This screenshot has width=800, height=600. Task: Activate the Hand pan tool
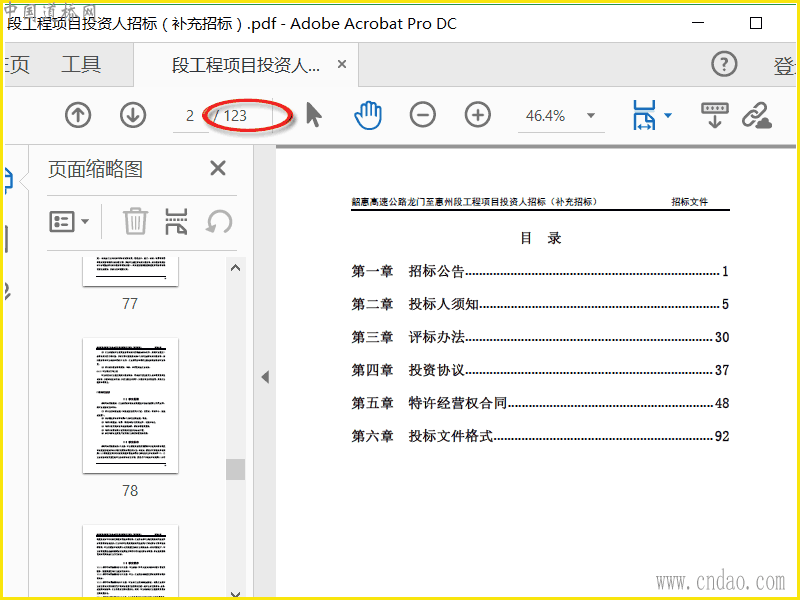point(368,115)
